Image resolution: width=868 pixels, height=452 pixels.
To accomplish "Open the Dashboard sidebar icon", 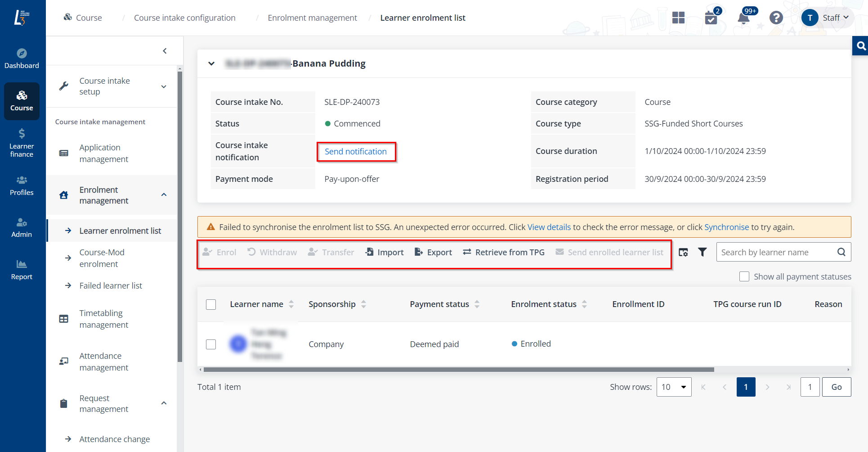I will pos(22,59).
